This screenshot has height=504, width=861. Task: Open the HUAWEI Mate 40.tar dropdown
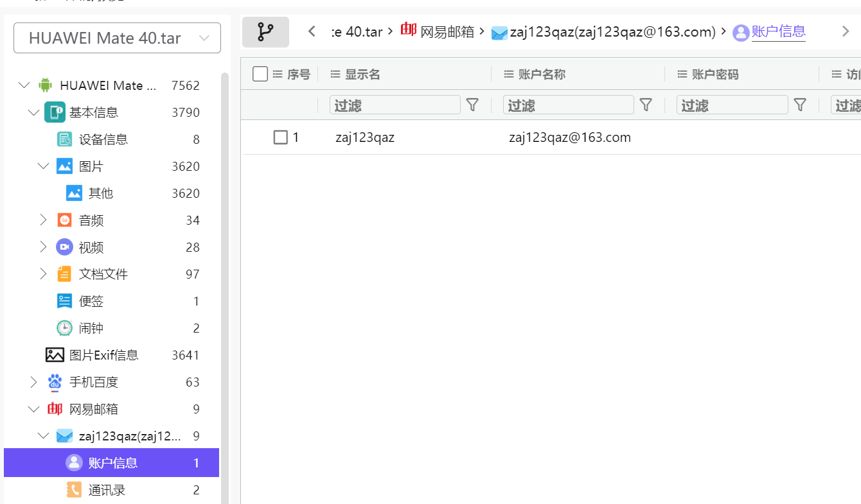[117, 38]
